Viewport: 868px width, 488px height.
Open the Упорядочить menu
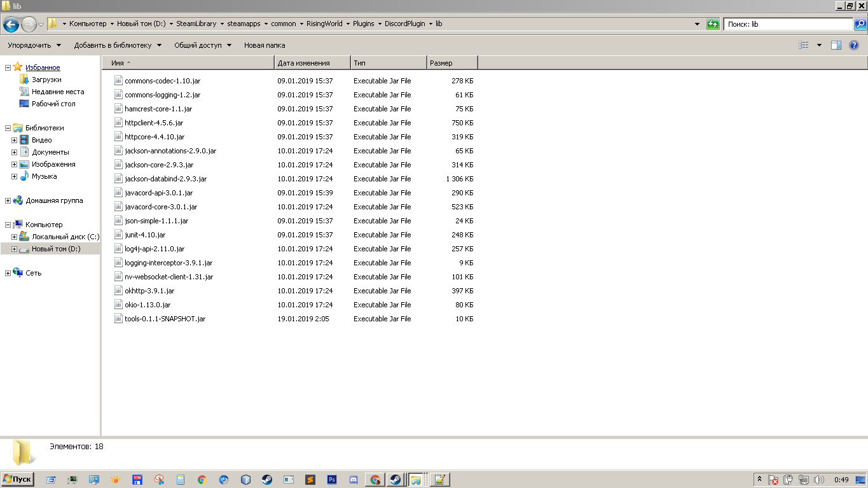[x=34, y=45]
